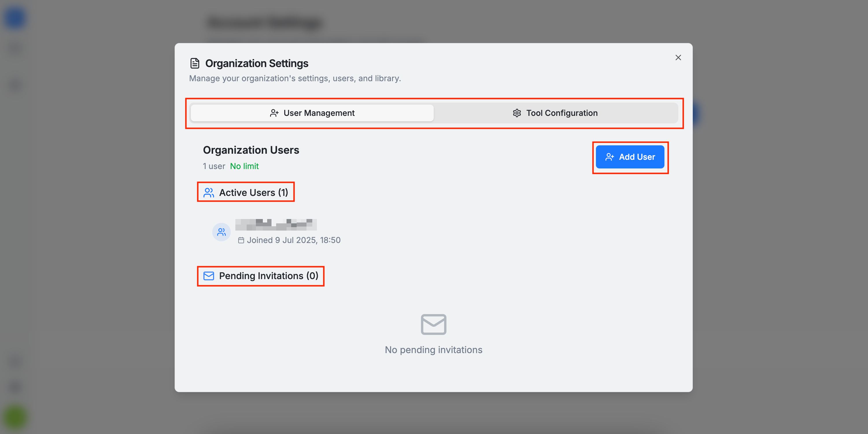
Task: Click the round user avatar icon
Action: (x=221, y=232)
